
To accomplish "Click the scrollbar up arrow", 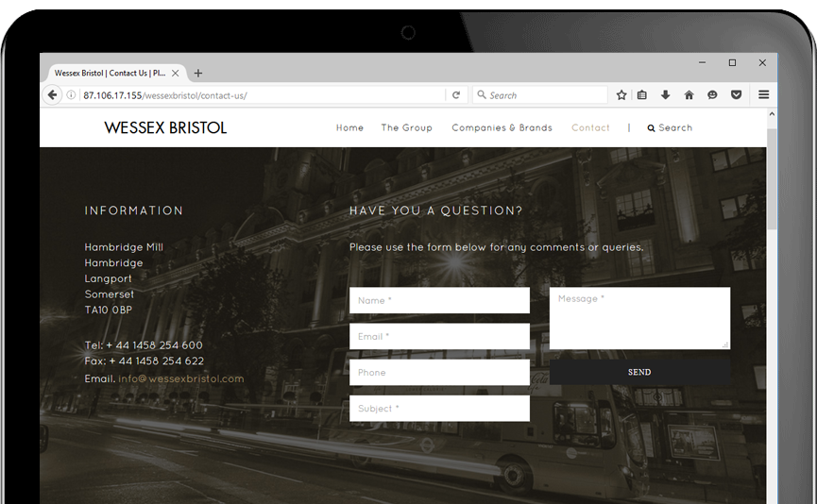I will click(772, 114).
